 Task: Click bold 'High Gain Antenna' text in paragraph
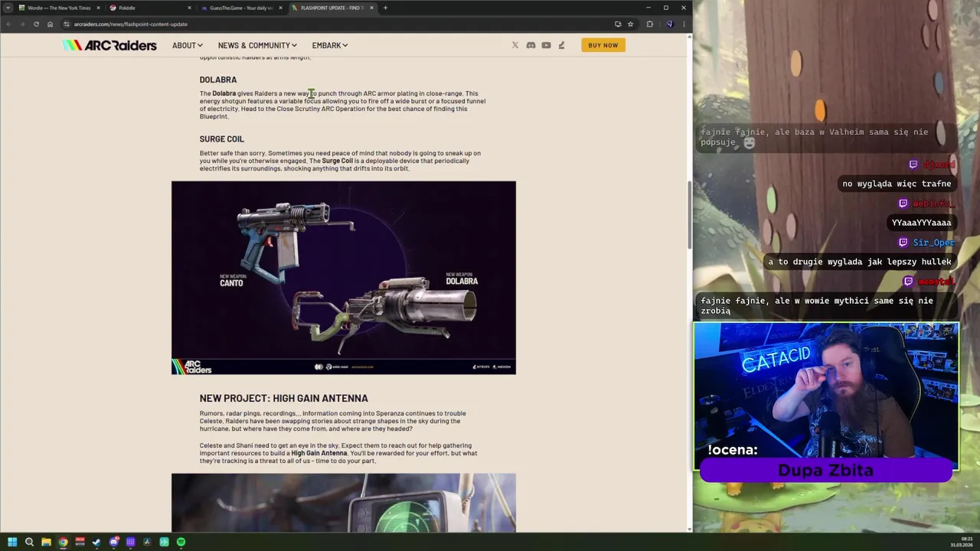point(319,453)
